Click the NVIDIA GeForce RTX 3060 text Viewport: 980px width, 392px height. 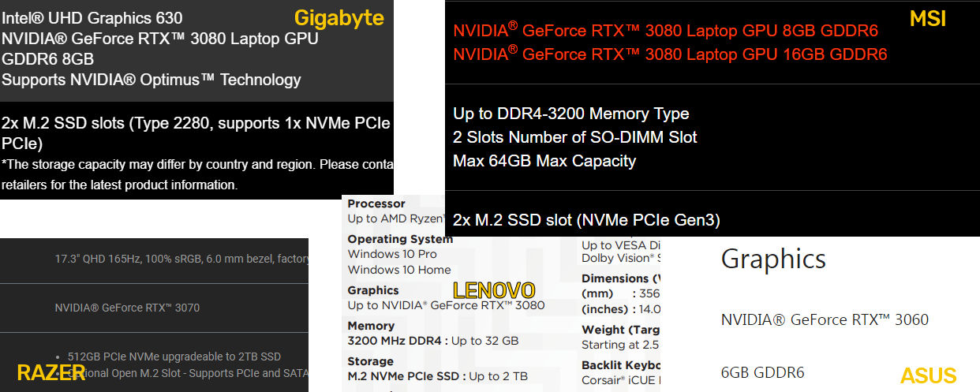pyautogui.click(x=825, y=319)
